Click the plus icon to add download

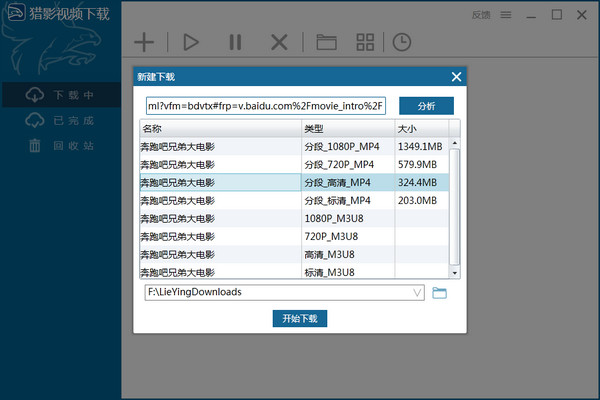[145, 42]
